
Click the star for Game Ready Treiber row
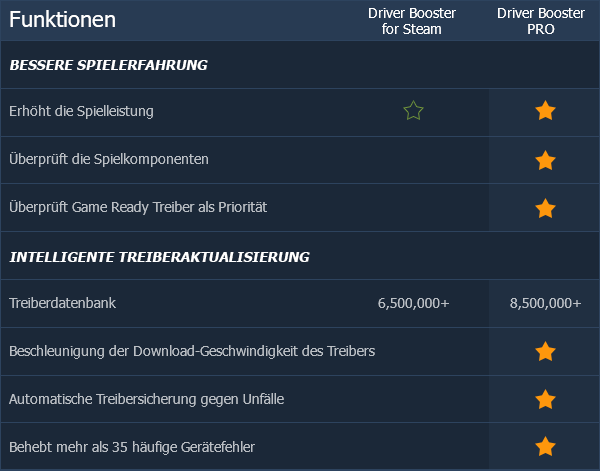[545, 209]
